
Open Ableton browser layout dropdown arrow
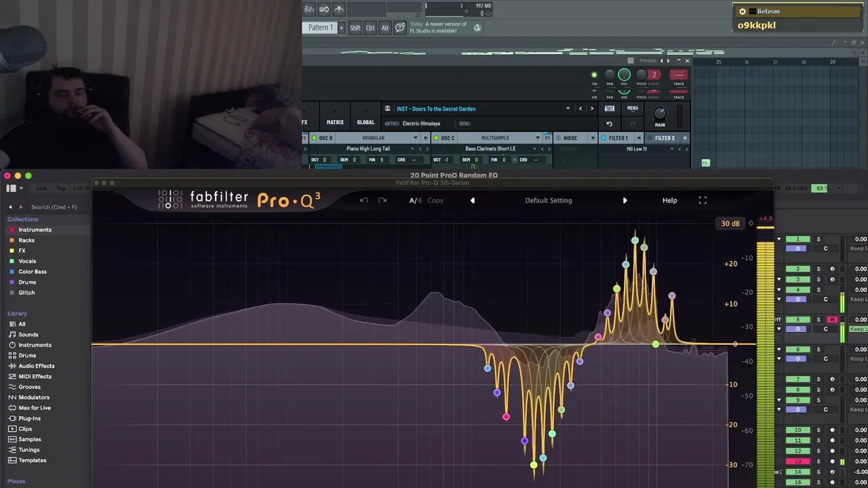(x=20, y=188)
